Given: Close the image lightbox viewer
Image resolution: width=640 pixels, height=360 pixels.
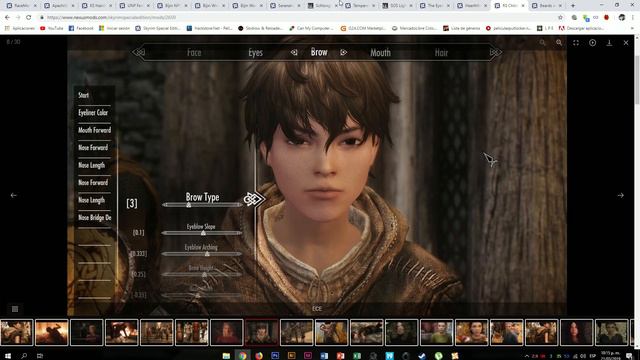Looking at the screenshot, I should point(626,42).
